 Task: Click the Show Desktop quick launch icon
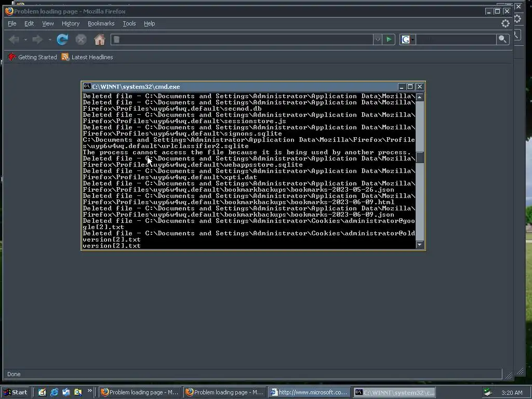coord(42,392)
